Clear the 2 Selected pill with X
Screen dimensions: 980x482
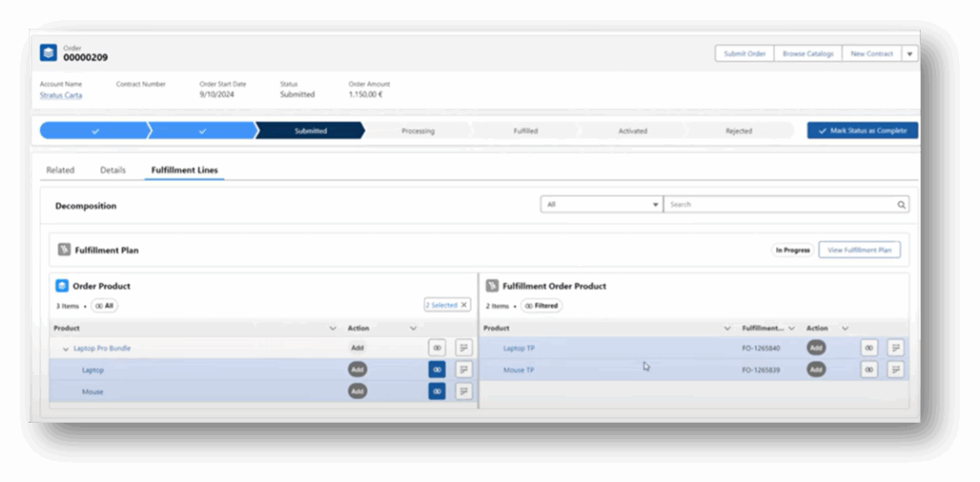(x=464, y=305)
